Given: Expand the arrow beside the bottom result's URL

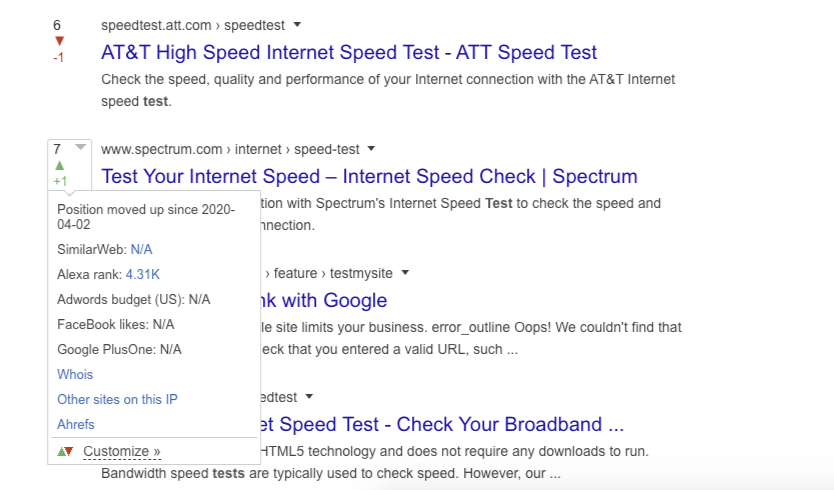Looking at the screenshot, I should tap(310, 397).
